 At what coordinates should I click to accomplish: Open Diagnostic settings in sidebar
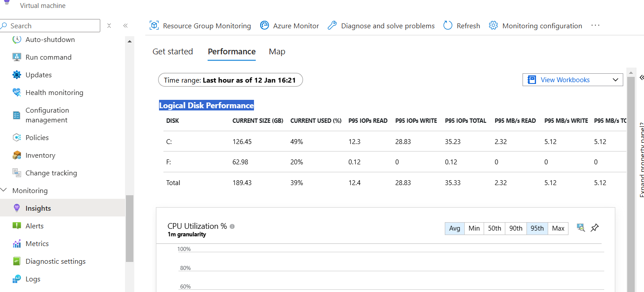coord(63,261)
